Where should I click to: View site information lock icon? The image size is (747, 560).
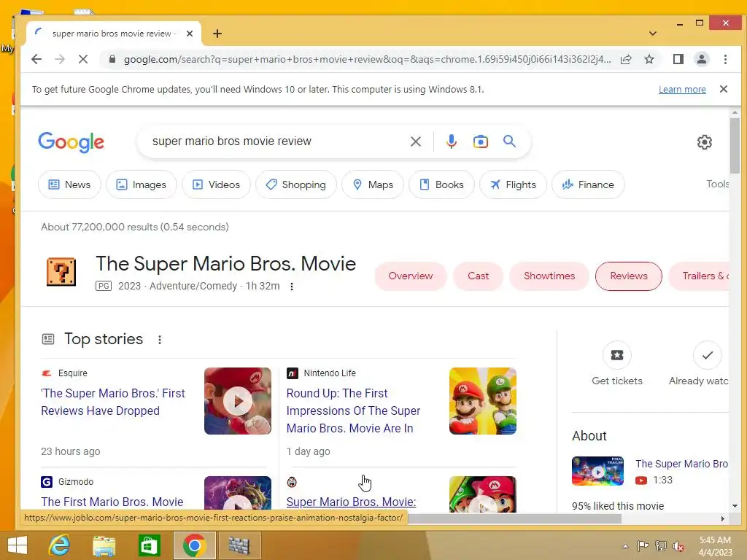click(x=112, y=59)
